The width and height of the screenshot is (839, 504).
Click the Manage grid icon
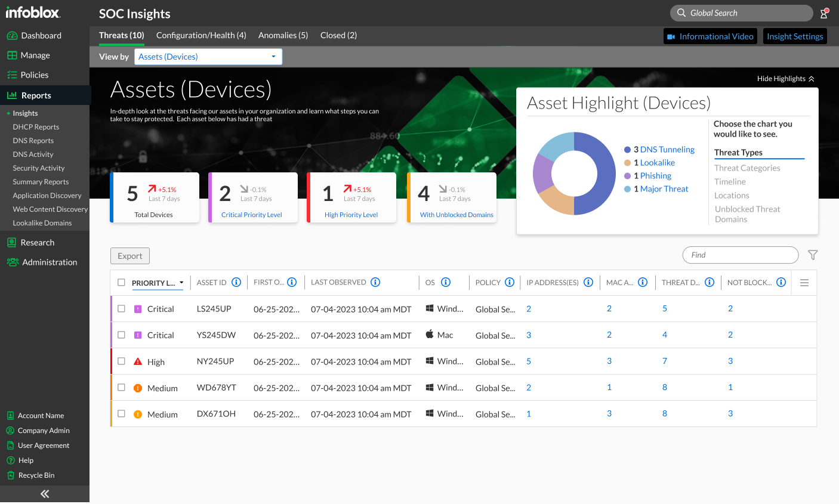point(12,55)
